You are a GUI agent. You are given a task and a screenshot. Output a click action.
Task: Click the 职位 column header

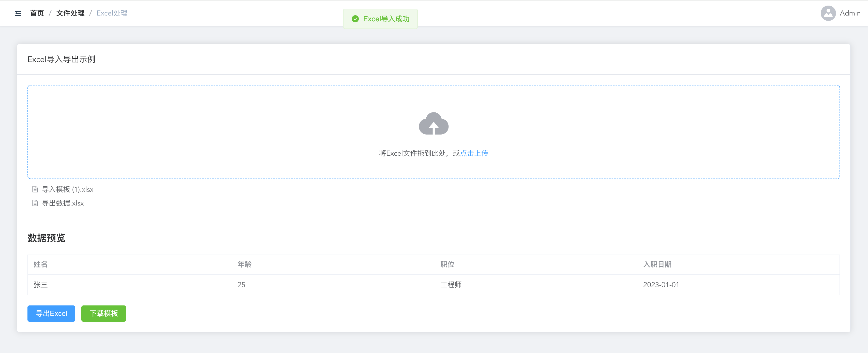click(535, 264)
